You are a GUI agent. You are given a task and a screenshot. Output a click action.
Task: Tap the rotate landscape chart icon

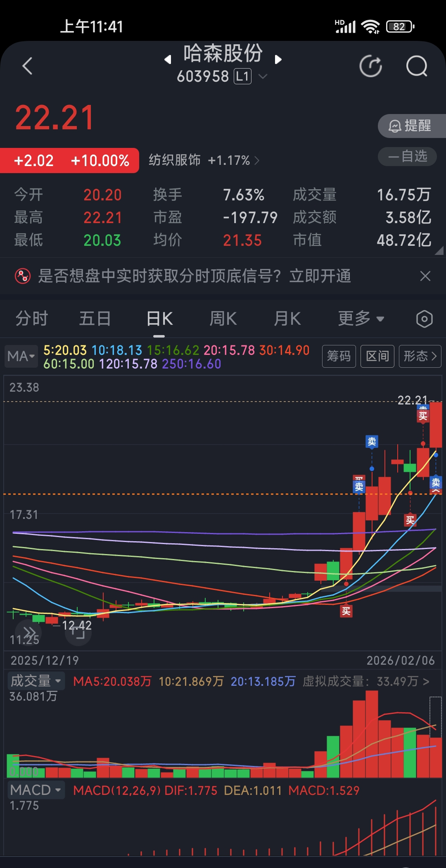78,632
